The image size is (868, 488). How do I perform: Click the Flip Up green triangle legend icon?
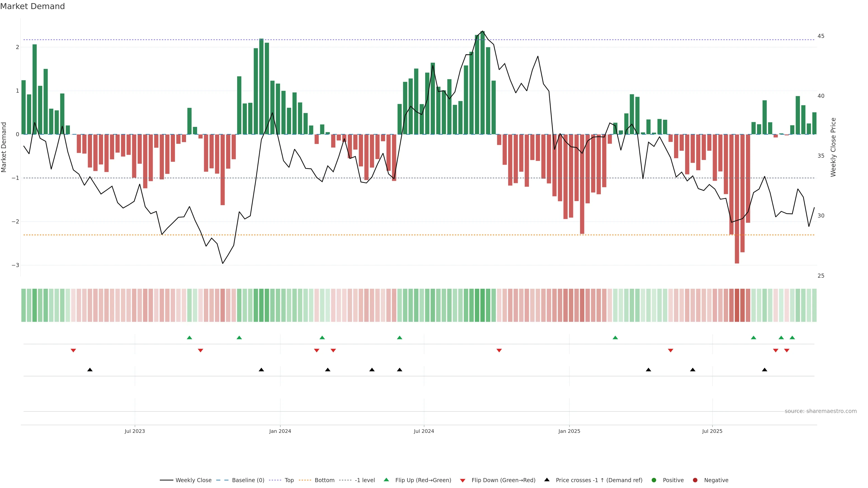(387, 480)
